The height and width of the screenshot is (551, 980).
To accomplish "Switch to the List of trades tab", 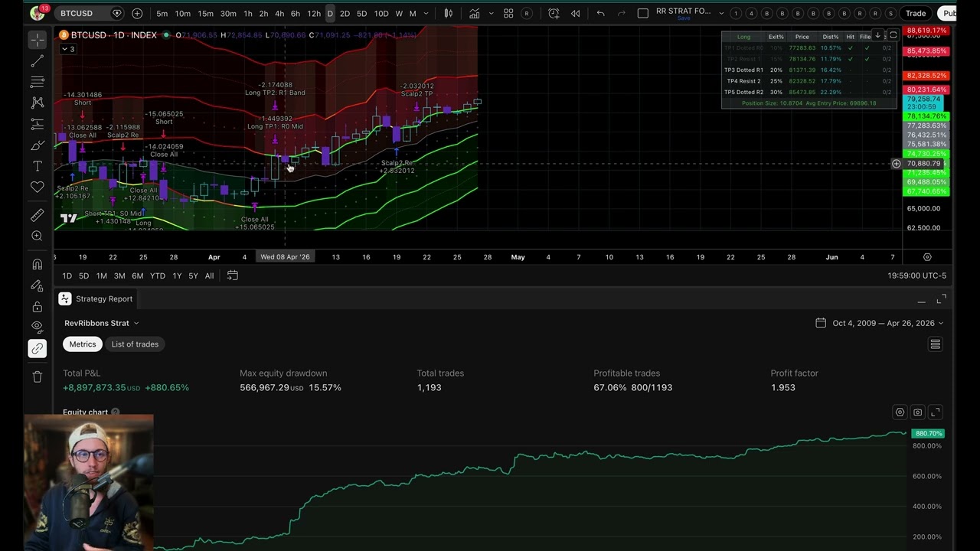I will tap(135, 344).
